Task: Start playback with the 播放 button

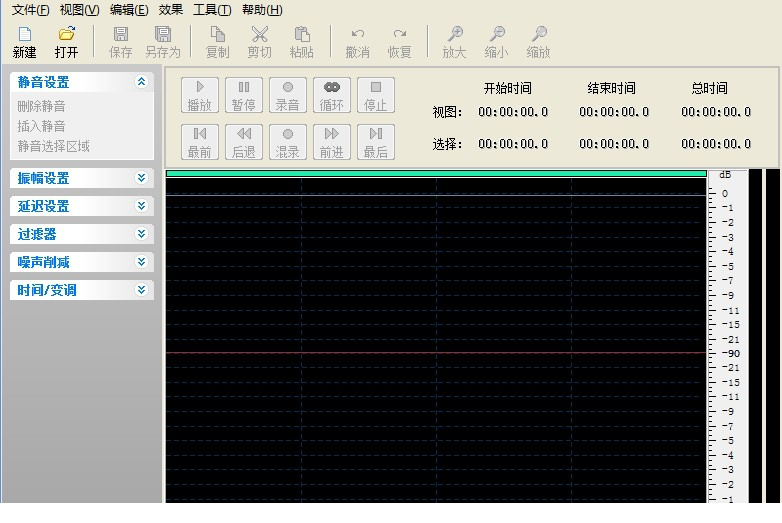Action: pyautogui.click(x=199, y=95)
